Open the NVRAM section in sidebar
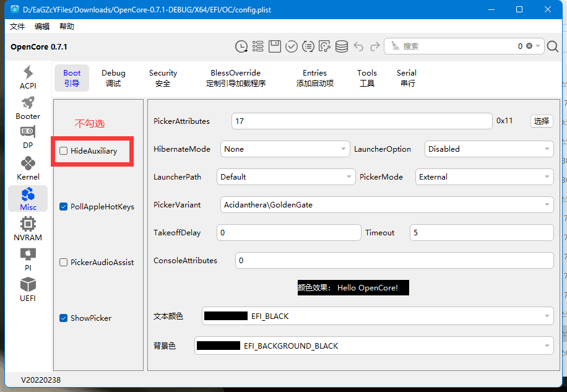Viewport: 567px width, 392px height. point(28,229)
